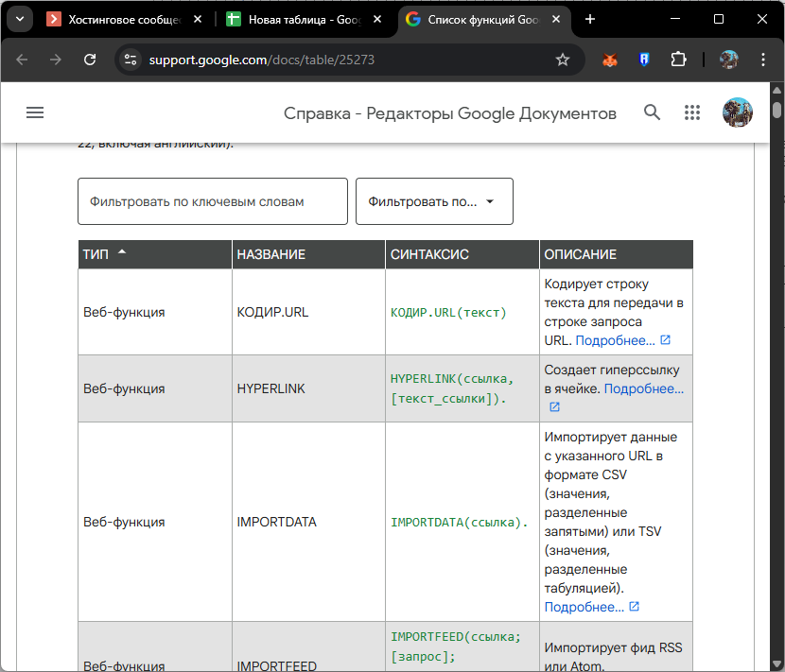Screen dimensions: 785x672
Task: Open the Подробнее link for IMPORTDATA
Action: click(584, 606)
